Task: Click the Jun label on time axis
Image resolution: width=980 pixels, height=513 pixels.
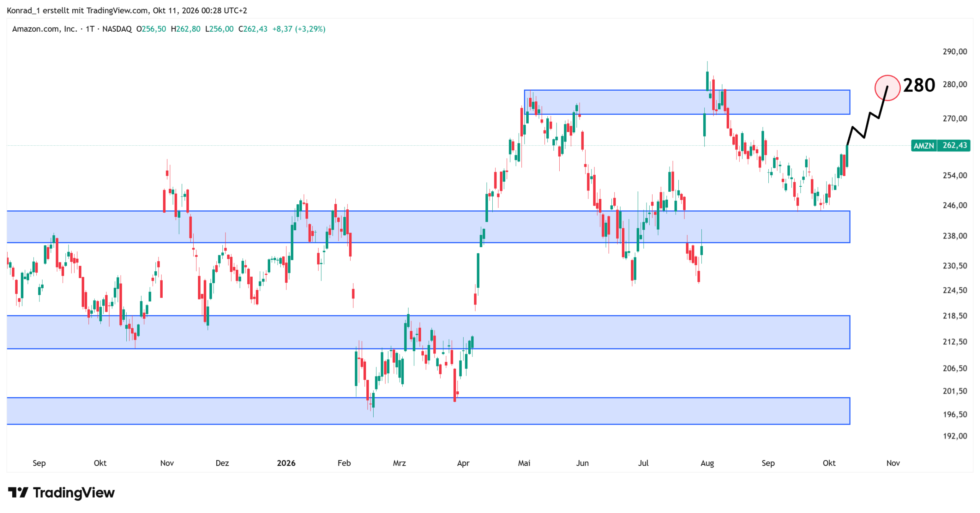Action: pyautogui.click(x=582, y=464)
